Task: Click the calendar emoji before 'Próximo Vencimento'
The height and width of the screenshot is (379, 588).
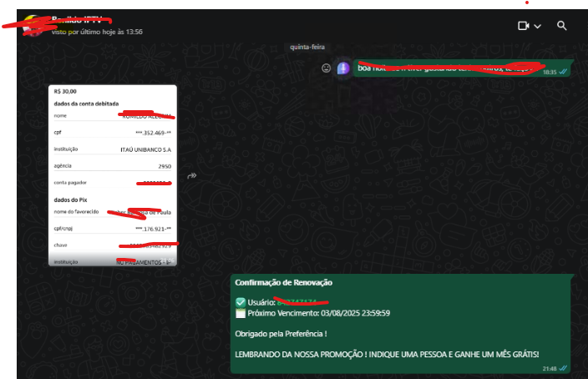Action: (241, 313)
